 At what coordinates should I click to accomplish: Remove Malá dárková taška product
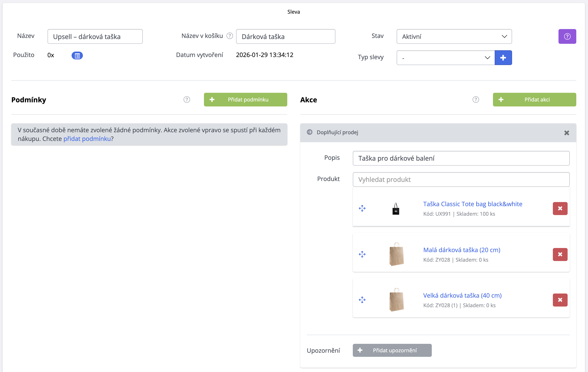tap(560, 255)
